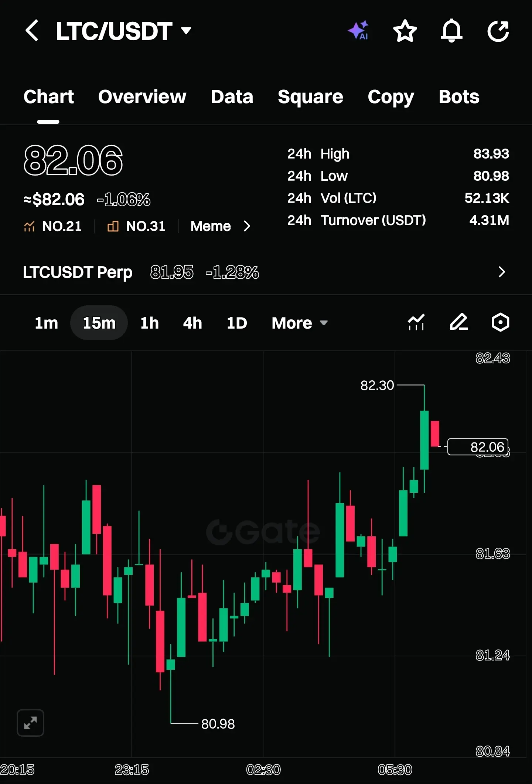The height and width of the screenshot is (784, 532).
Task: Tap the trending rank icon beside NO.21
Action: [29, 226]
